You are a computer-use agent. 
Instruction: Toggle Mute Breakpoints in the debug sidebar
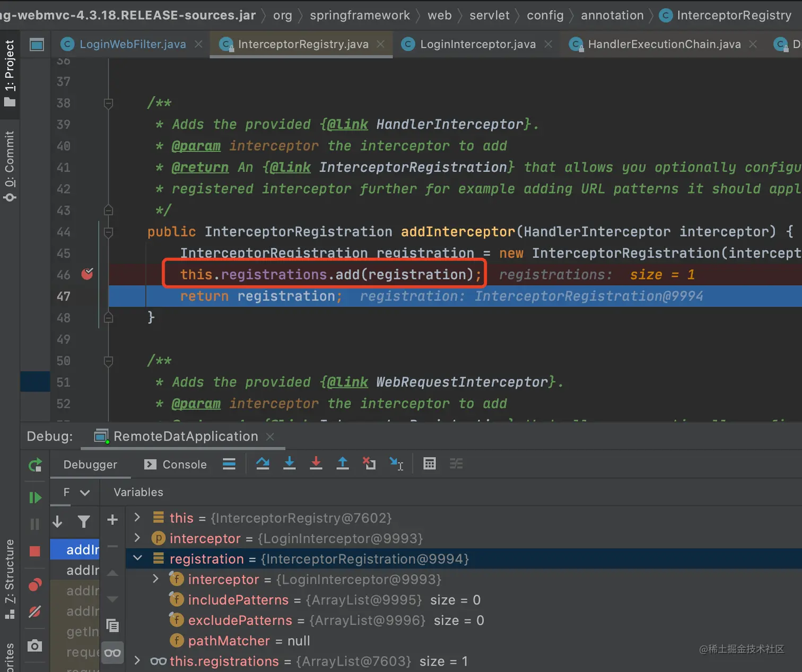[x=35, y=612]
